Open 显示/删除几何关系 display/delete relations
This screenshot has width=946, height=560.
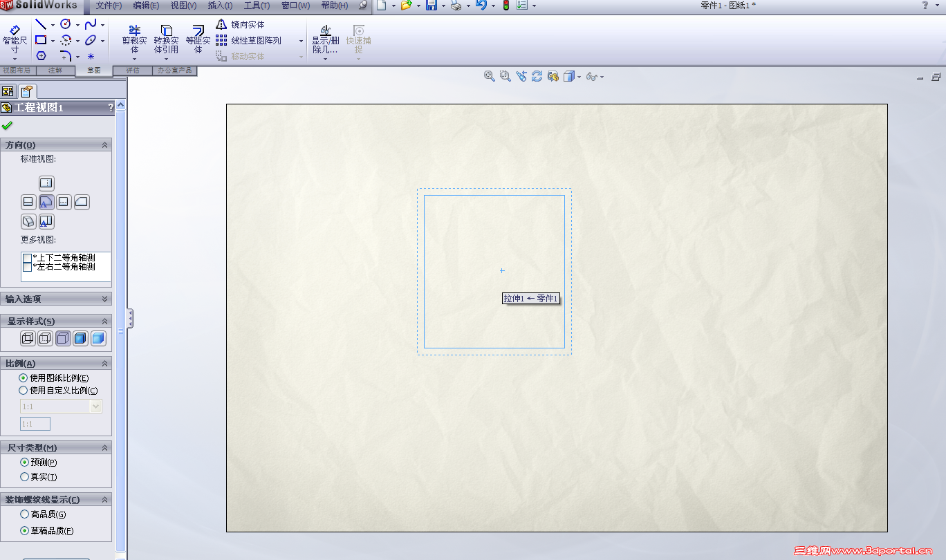pyautogui.click(x=324, y=40)
